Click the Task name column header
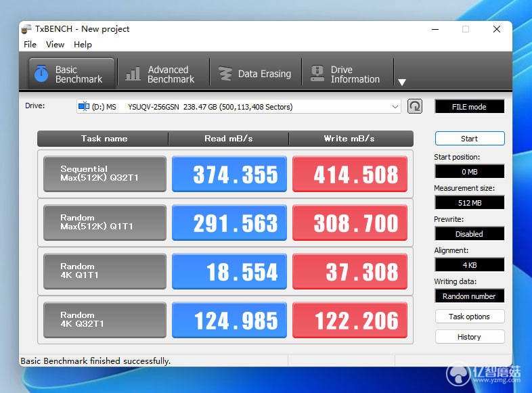532x393 pixels. pos(104,139)
